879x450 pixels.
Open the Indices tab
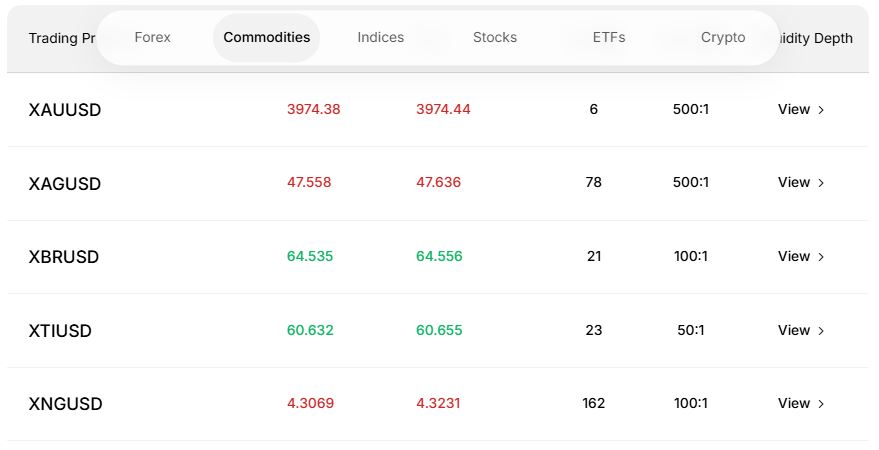point(381,38)
